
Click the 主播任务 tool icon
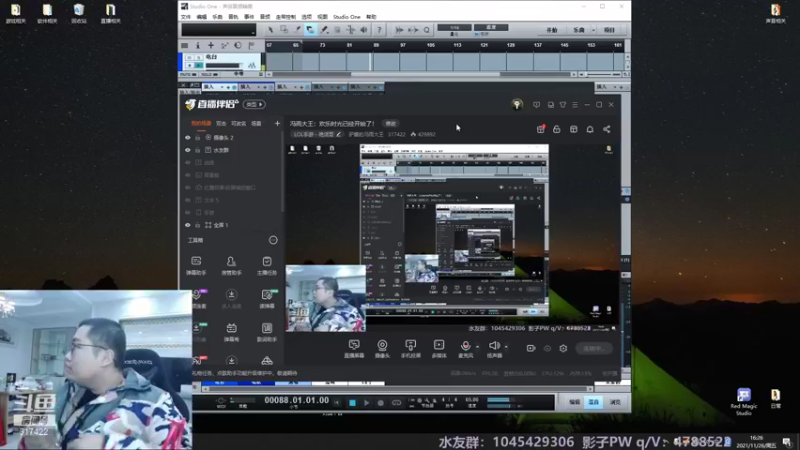[x=267, y=266]
